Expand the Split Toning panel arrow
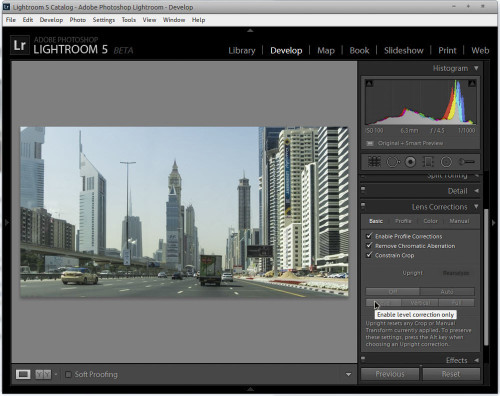500x396 pixels. [476, 175]
